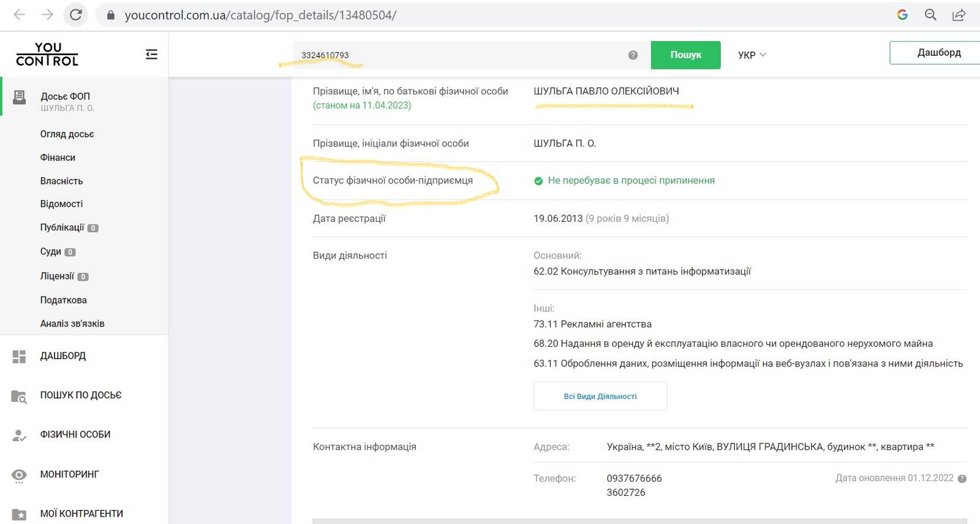
Task: Open the Дашборд button at top right
Action: coord(937,53)
